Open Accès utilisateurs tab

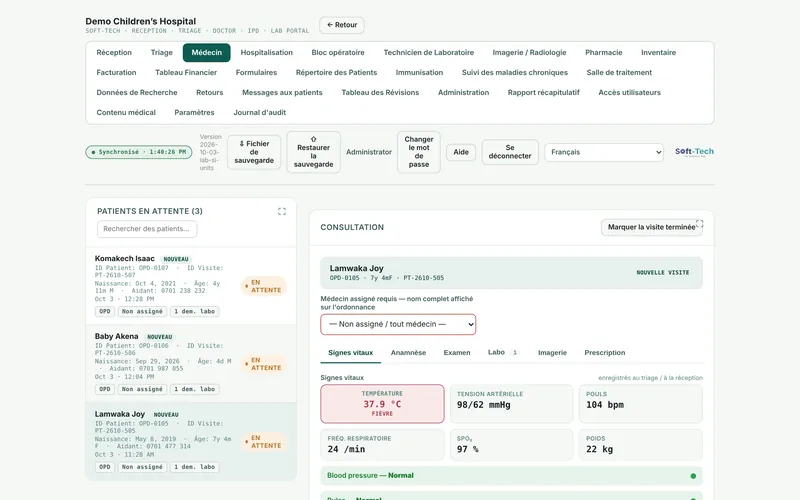pos(630,92)
